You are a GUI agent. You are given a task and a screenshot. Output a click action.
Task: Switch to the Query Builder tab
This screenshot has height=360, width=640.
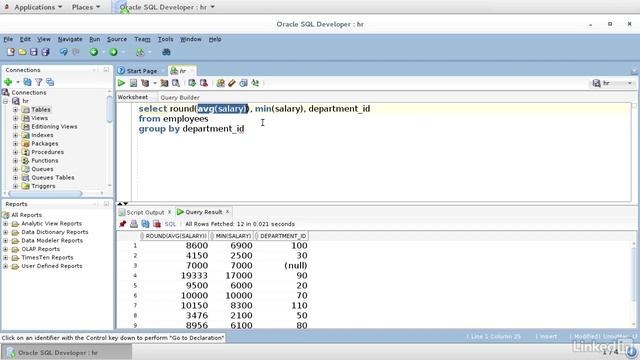coord(180,98)
